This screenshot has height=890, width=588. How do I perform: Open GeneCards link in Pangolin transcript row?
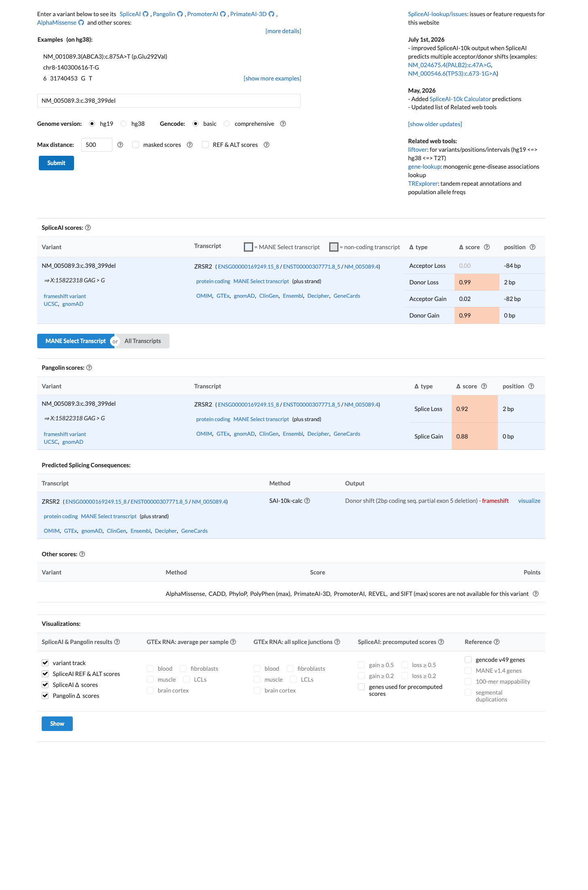[347, 434]
